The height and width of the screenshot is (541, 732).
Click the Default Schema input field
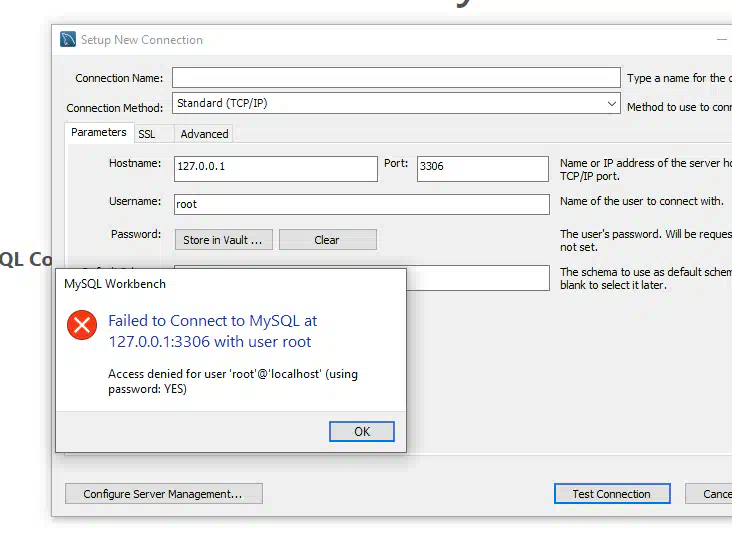point(478,277)
